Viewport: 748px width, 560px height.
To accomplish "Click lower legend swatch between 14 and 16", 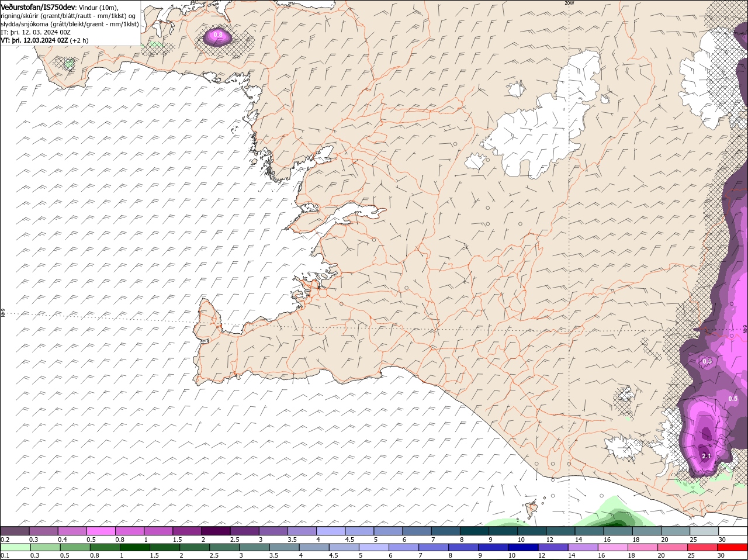I will coord(583,547).
